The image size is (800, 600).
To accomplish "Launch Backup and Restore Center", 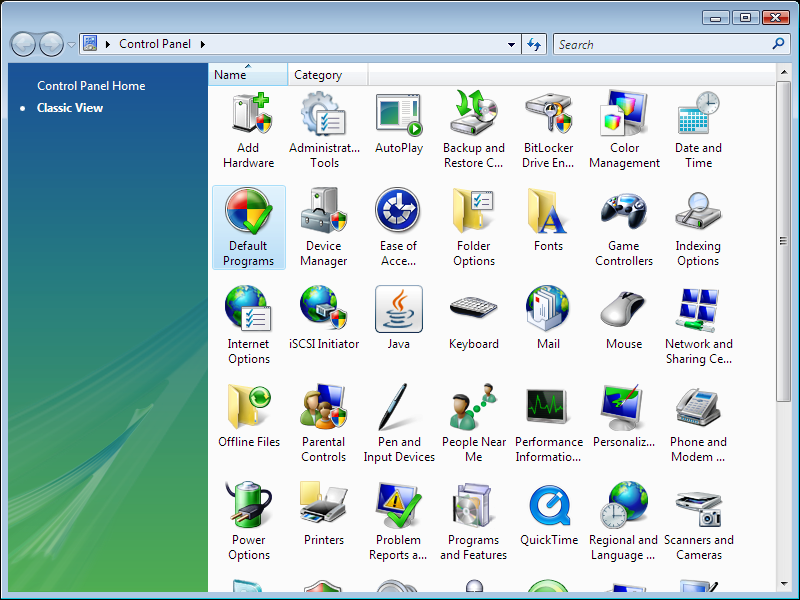I will pos(473,127).
